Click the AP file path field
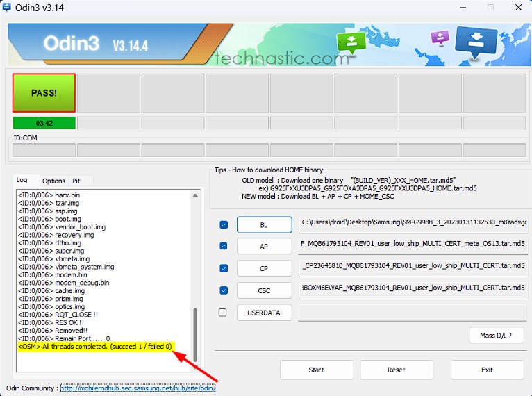 click(x=413, y=246)
